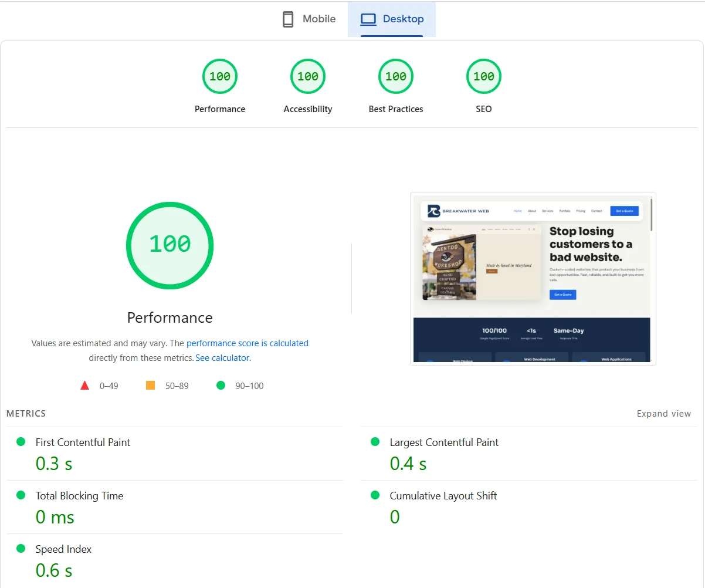
Task: Click Expand view above the metrics
Action: pyautogui.click(x=663, y=413)
